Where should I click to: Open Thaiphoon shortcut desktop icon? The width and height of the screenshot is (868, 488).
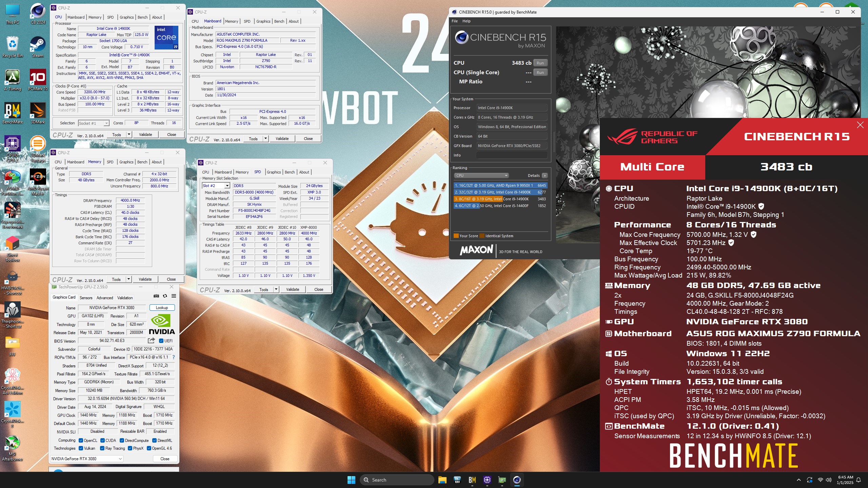[13, 315]
